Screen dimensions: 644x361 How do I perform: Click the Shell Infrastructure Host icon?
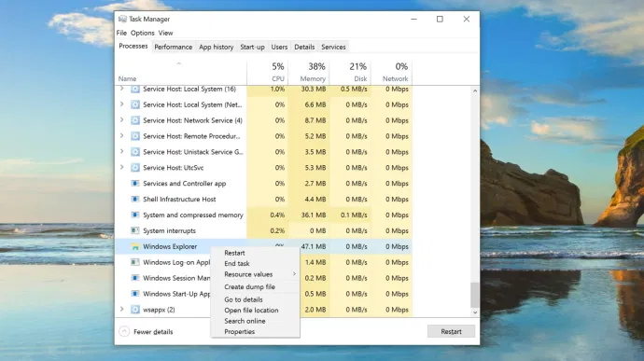pyautogui.click(x=135, y=200)
